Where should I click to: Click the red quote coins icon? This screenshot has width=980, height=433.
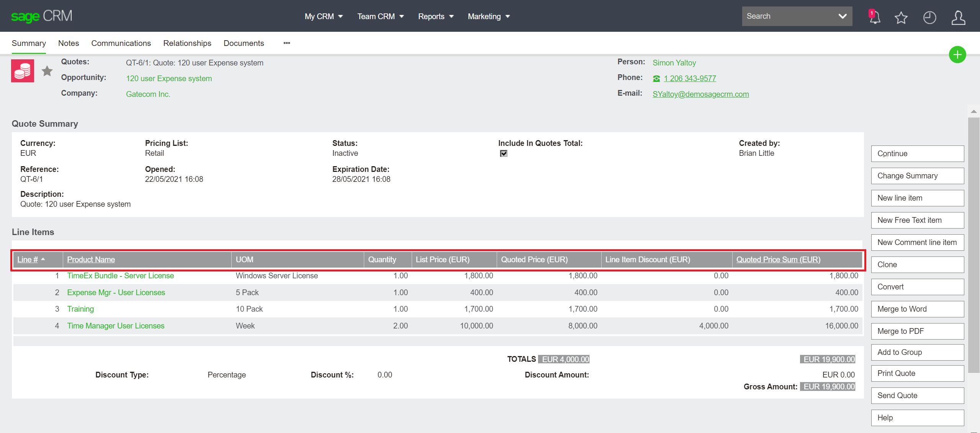(23, 71)
